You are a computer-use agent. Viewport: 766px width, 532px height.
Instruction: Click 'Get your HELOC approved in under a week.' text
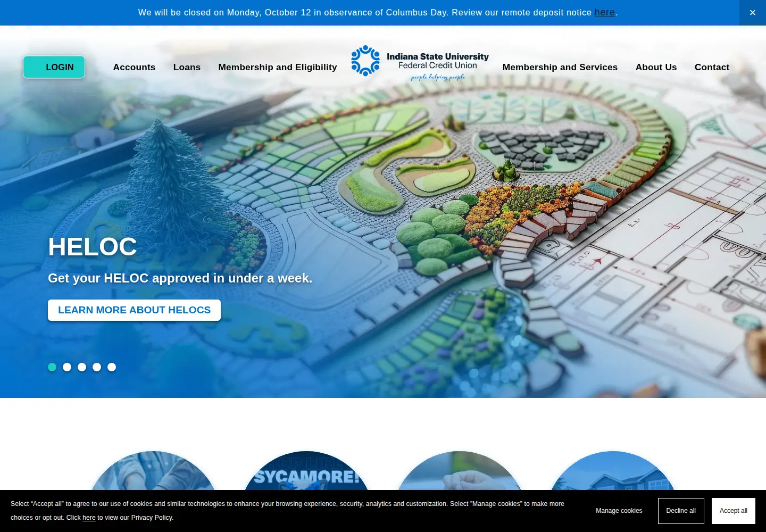coord(180,278)
